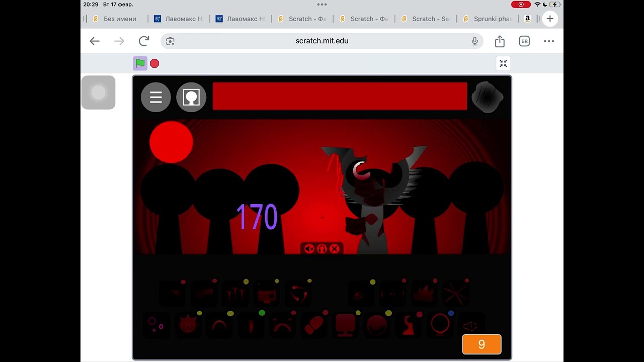The image size is (644, 362).
Task: Click the long red progress bar in game header
Action: click(340, 96)
